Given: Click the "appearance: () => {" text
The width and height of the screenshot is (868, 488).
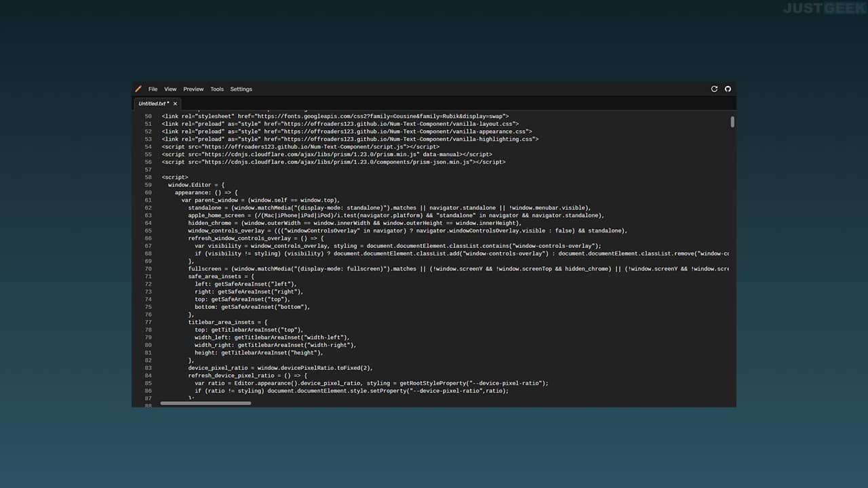Looking at the screenshot, I should click(206, 192).
